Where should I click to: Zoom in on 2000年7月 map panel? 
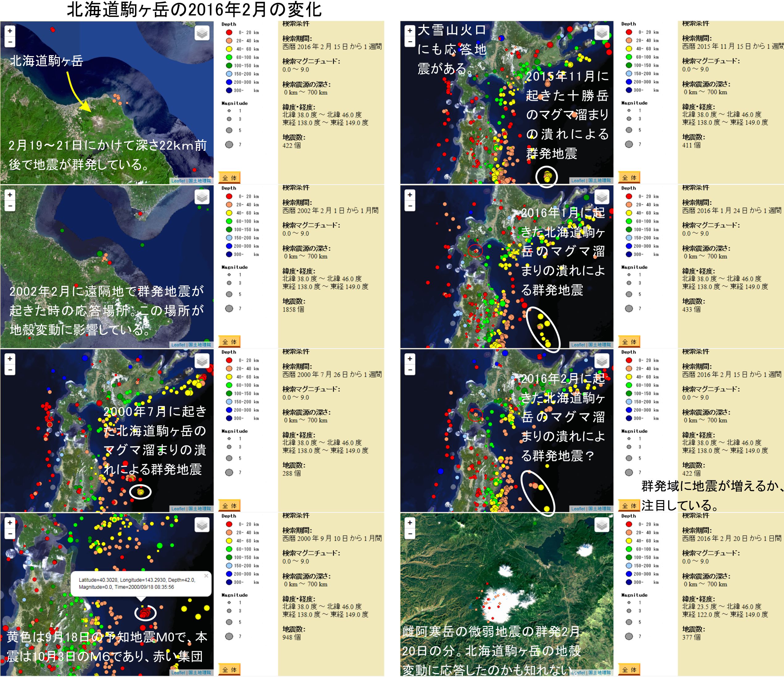[10, 359]
